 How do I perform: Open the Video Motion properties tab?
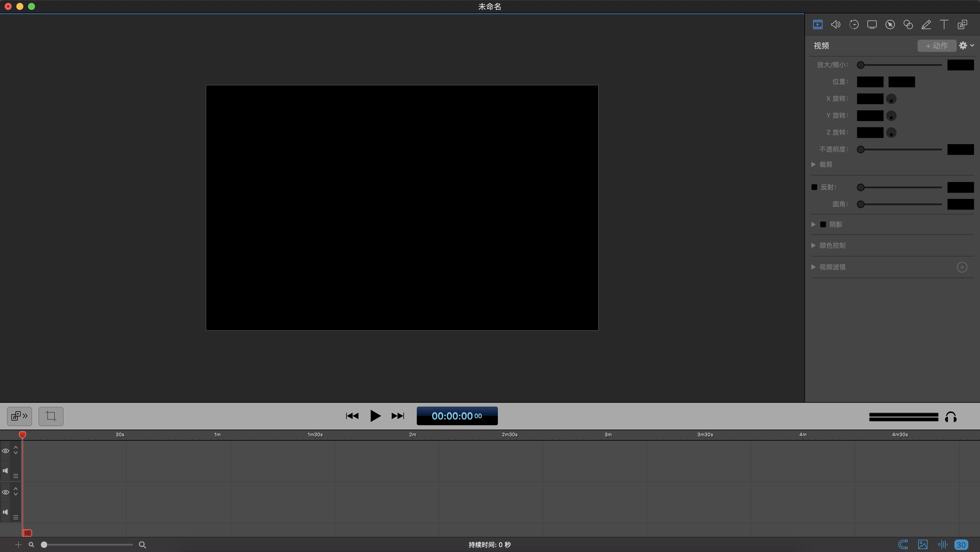click(854, 25)
